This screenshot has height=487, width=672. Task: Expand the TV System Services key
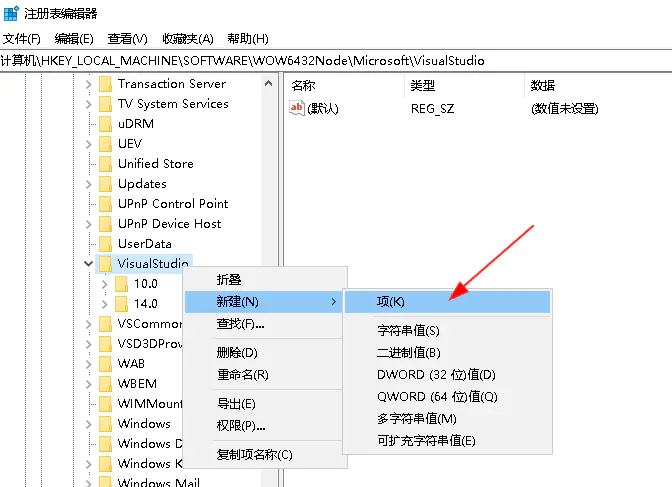pyautogui.click(x=89, y=104)
